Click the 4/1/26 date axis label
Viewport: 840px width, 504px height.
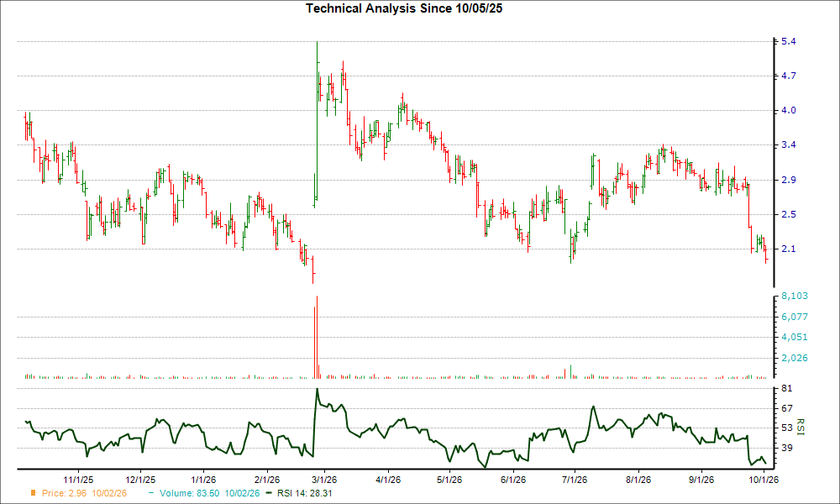[388, 480]
